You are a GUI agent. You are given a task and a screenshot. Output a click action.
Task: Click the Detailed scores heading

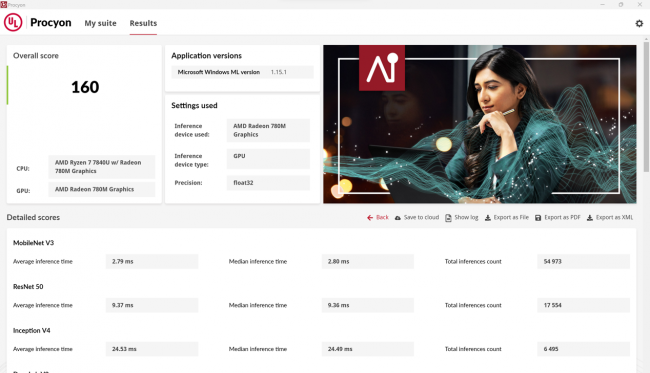[x=33, y=217]
